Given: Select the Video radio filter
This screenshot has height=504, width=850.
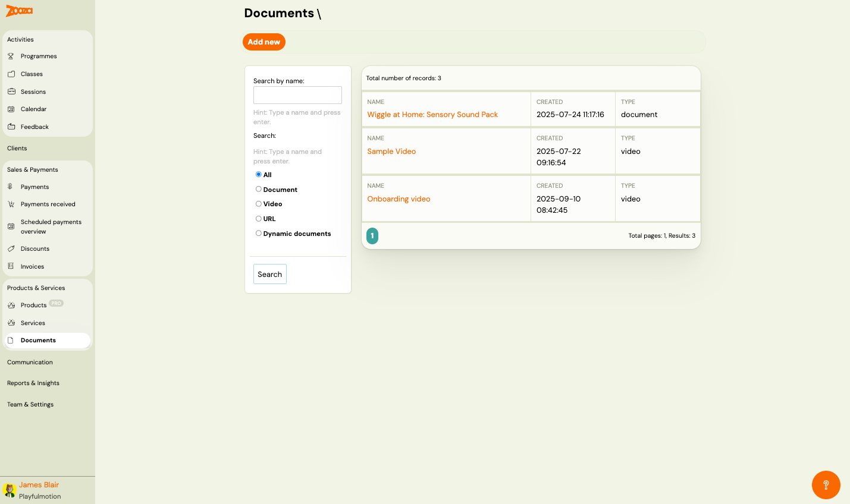Looking at the screenshot, I should coord(259,204).
